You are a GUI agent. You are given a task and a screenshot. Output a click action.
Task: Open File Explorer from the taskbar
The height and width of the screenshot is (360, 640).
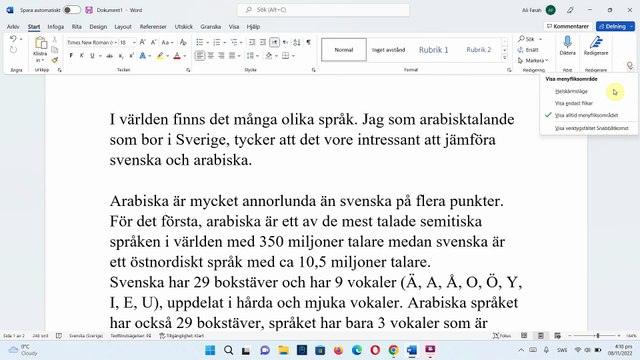click(x=283, y=350)
